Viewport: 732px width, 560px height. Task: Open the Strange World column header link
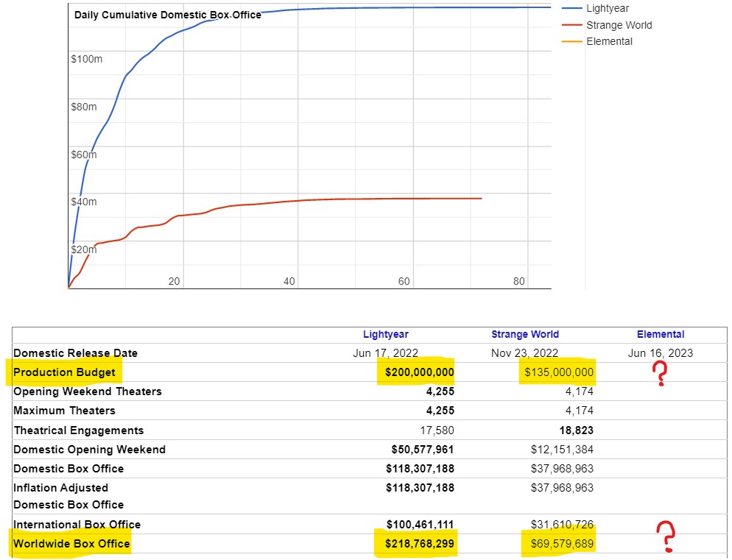coord(524,334)
